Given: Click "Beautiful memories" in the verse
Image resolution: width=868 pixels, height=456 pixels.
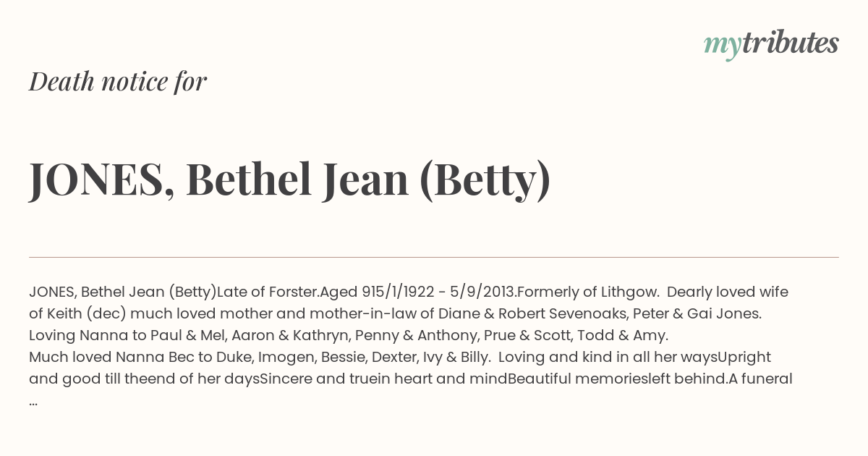Looking at the screenshot, I should click(571, 379).
